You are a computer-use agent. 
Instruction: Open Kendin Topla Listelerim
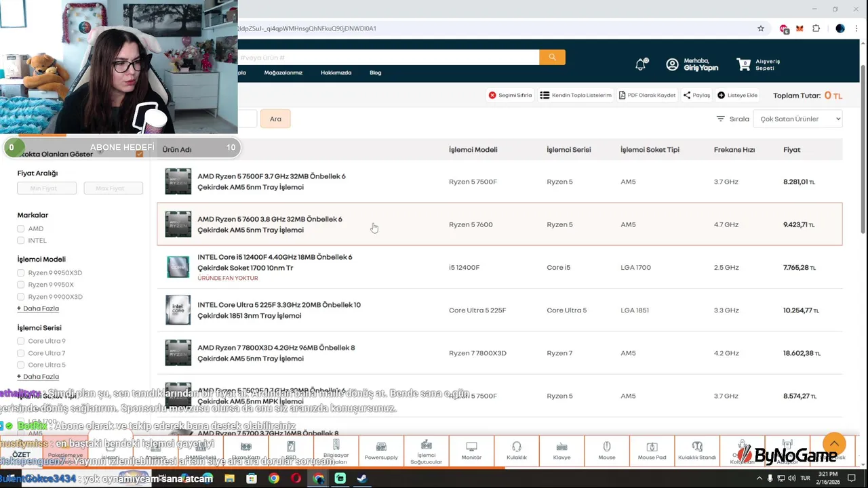pyautogui.click(x=576, y=95)
